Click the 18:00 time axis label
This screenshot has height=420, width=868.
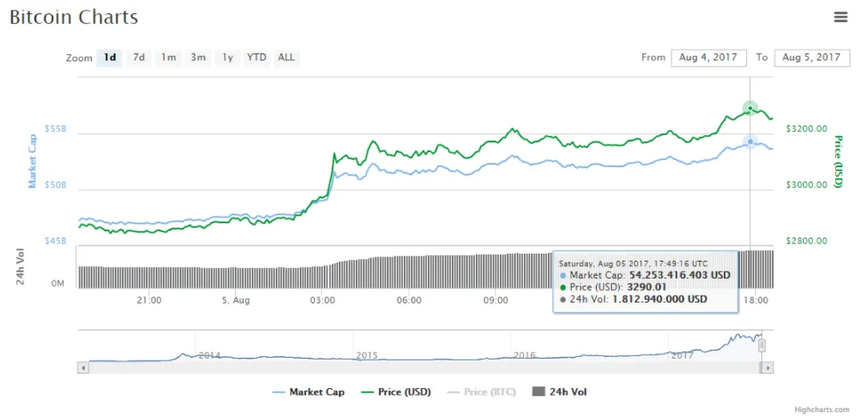(756, 300)
